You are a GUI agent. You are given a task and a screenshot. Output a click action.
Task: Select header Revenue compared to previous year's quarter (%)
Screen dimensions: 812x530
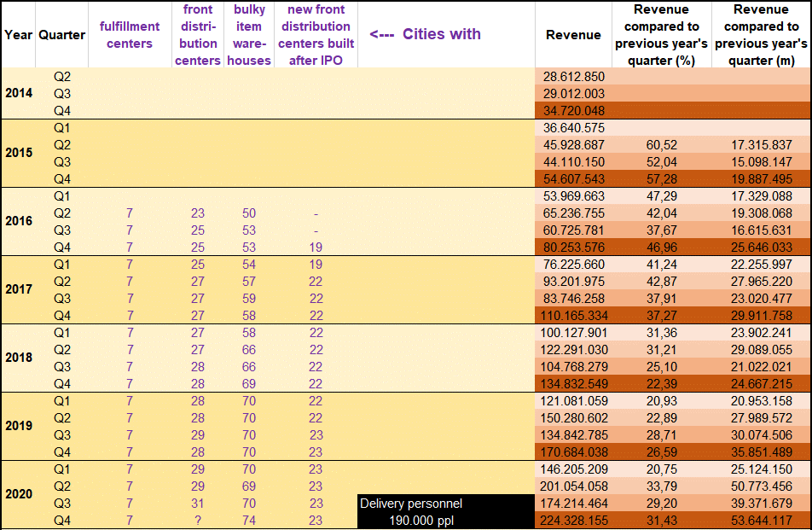(x=661, y=35)
